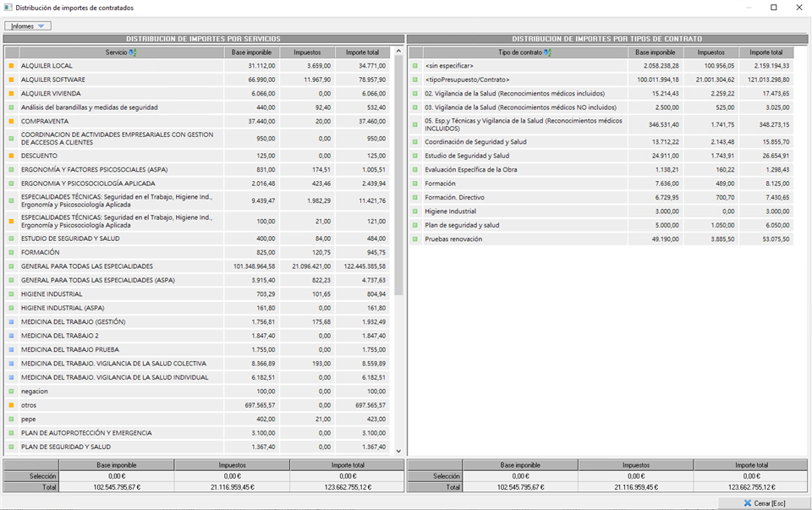The image size is (812, 510).
Task: Click the window icon in the title bar
Action: point(8,8)
